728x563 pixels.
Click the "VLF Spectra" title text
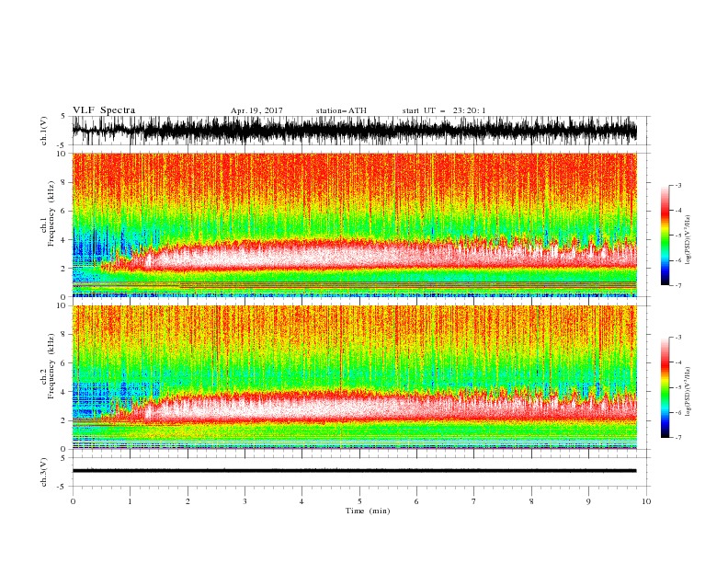104,110
